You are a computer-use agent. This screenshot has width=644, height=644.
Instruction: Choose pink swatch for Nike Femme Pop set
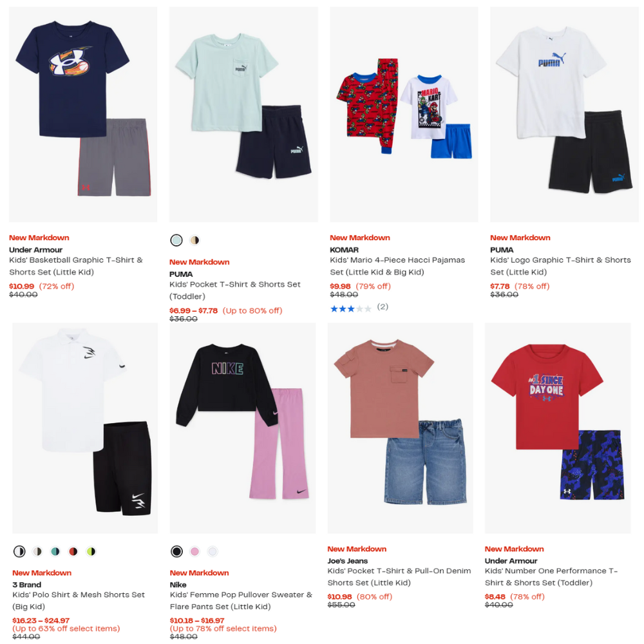click(x=194, y=551)
